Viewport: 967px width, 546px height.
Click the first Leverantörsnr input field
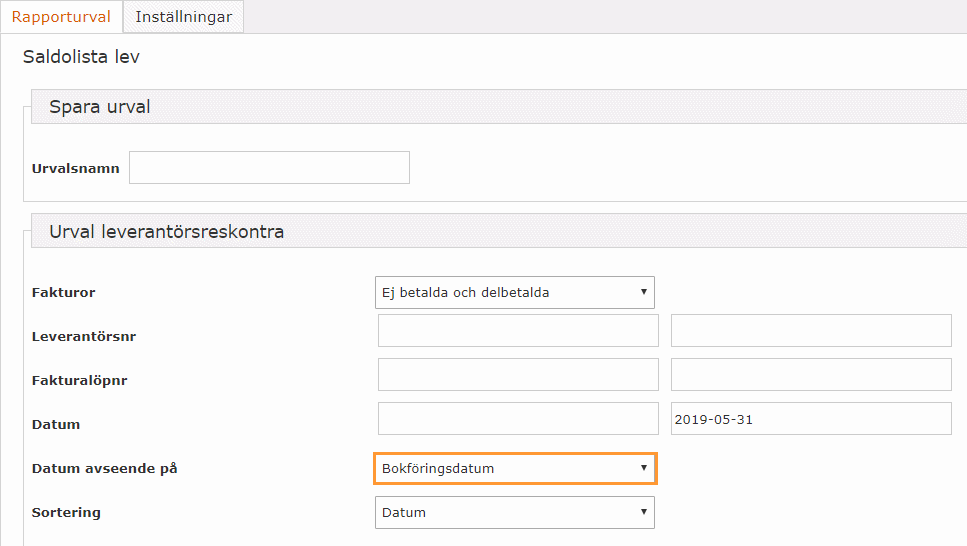[518, 330]
